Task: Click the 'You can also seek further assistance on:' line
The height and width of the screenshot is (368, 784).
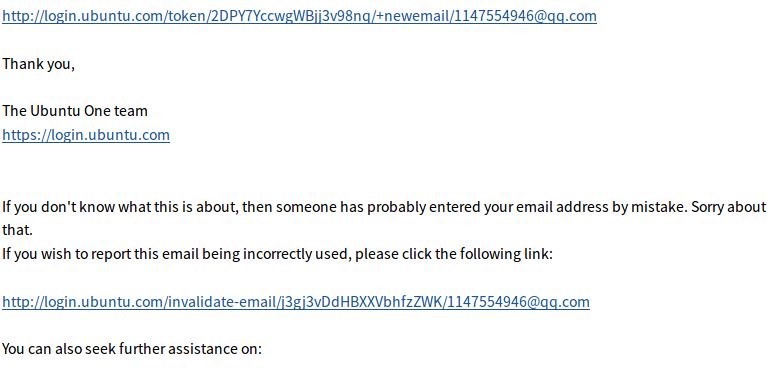Action: tap(132, 348)
